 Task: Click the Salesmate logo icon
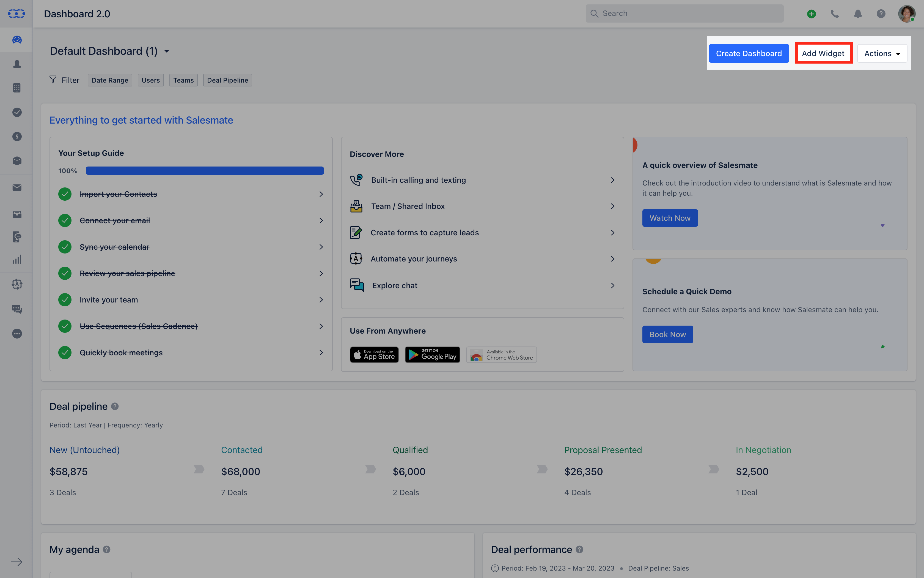(x=16, y=14)
